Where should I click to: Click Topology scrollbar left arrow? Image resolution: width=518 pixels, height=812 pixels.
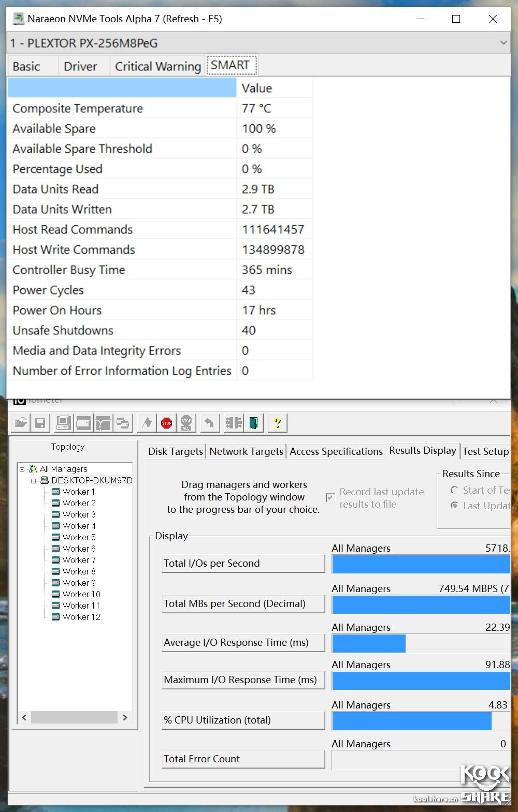point(24,717)
